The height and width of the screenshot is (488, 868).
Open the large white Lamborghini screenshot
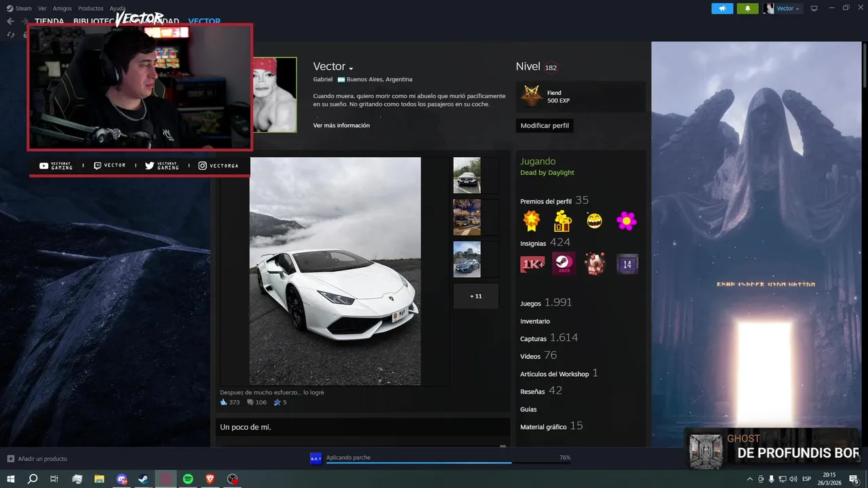335,271
